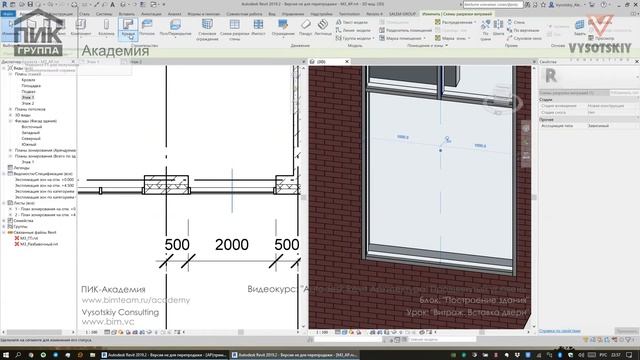Click По грани (By Face) opening tool
This screenshot has width=640, height=360.
485,30
